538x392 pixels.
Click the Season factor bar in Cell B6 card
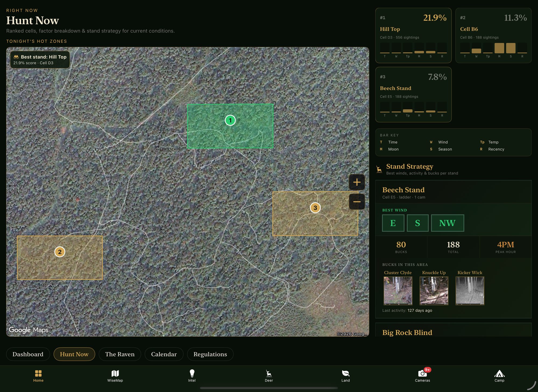tap(511, 48)
